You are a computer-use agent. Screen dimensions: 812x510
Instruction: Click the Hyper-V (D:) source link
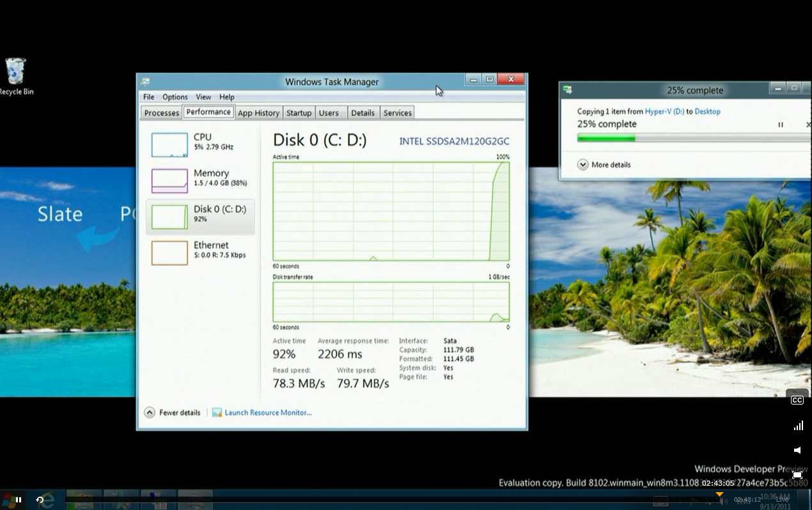point(664,111)
